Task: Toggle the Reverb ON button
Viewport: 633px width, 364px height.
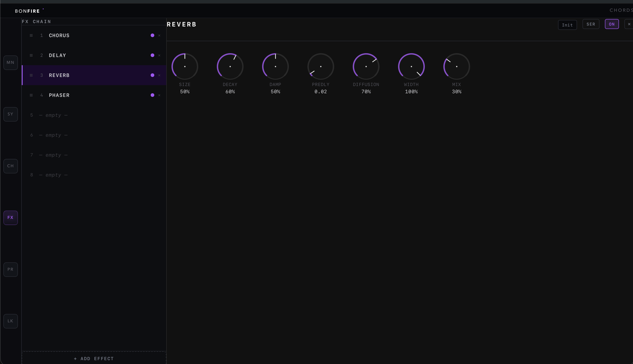Action: (x=611, y=24)
